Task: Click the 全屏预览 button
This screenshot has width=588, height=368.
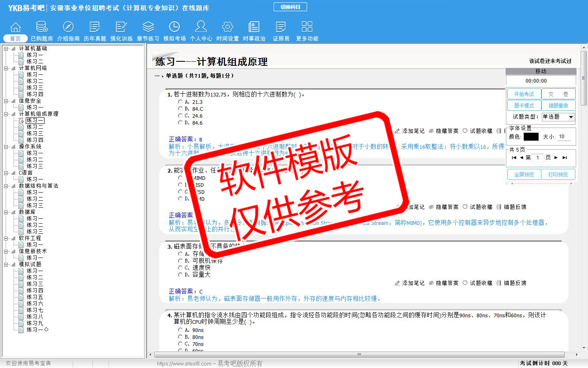Action: [524, 175]
